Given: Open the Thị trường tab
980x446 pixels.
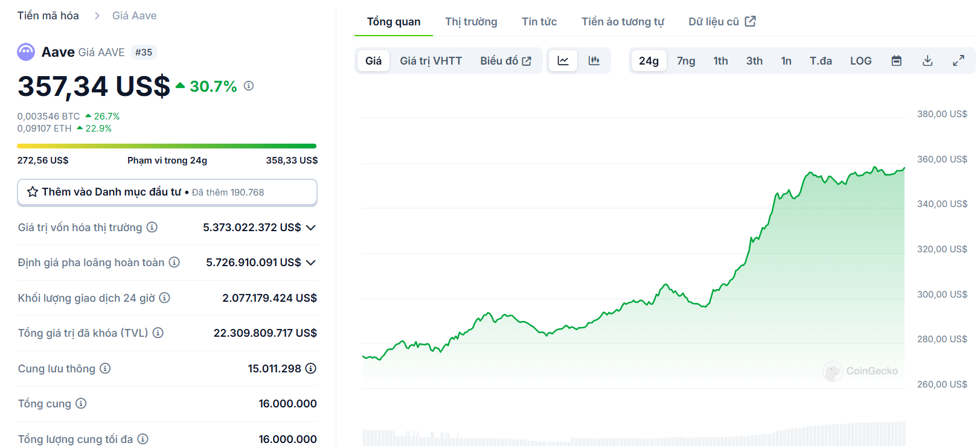Looking at the screenshot, I should click(x=471, y=22).
